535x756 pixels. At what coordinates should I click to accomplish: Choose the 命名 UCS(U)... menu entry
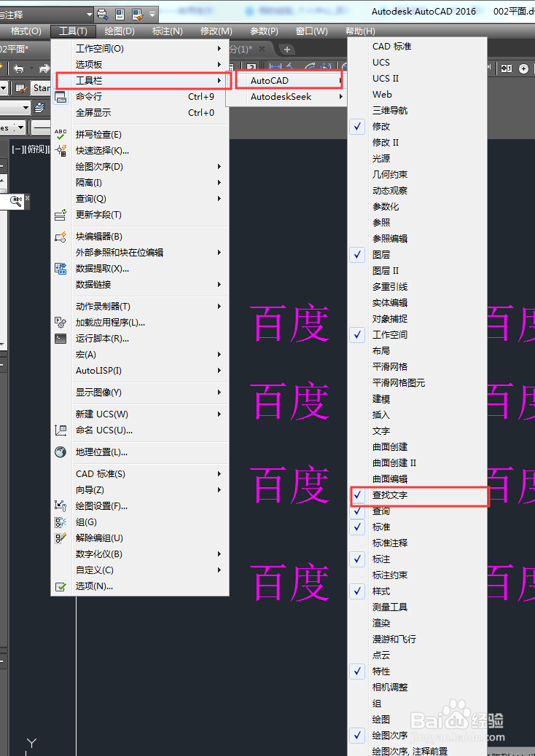tap(140, 430)
